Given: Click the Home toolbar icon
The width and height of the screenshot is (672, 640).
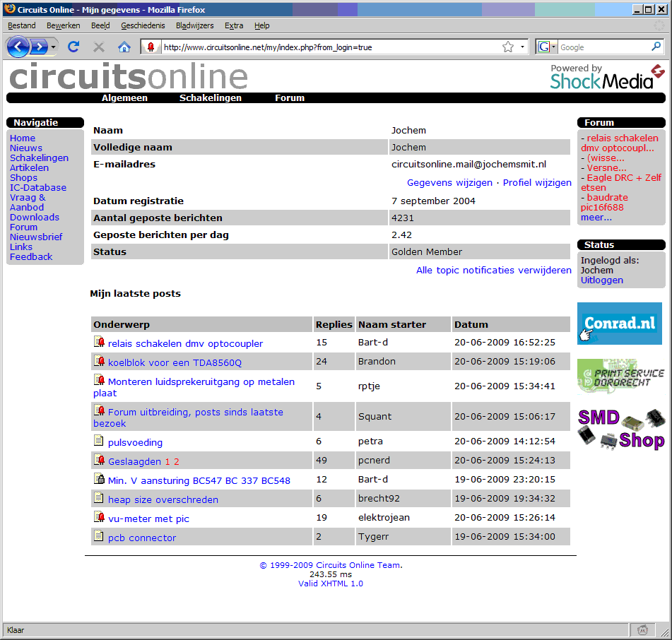Looking at the screenshot, I should (x=124, y=47).
